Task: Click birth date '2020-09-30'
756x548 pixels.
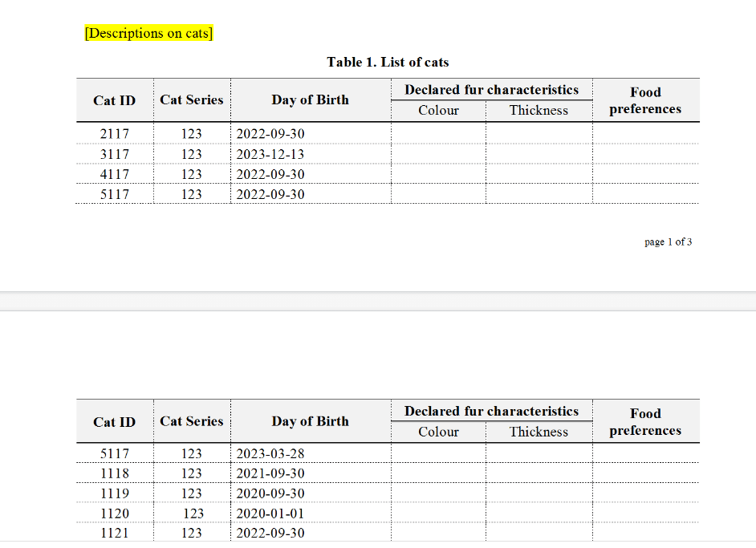Action: coord(270,493)
